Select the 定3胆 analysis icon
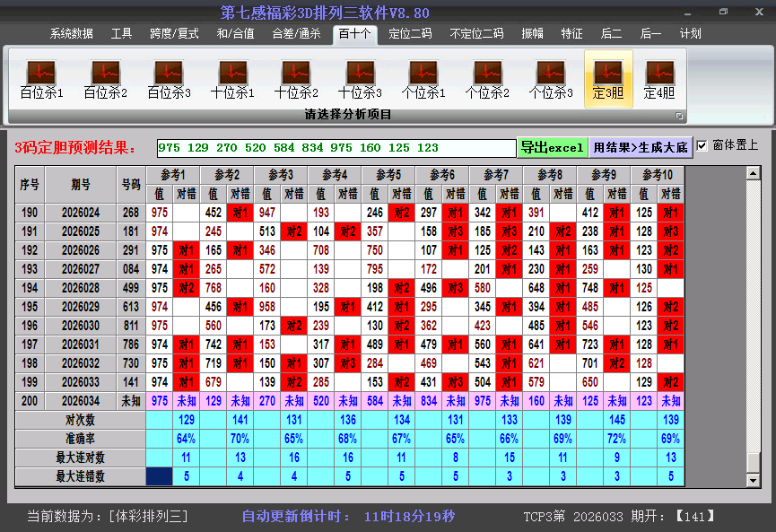The image size is (776, 532). pos(608,79)
